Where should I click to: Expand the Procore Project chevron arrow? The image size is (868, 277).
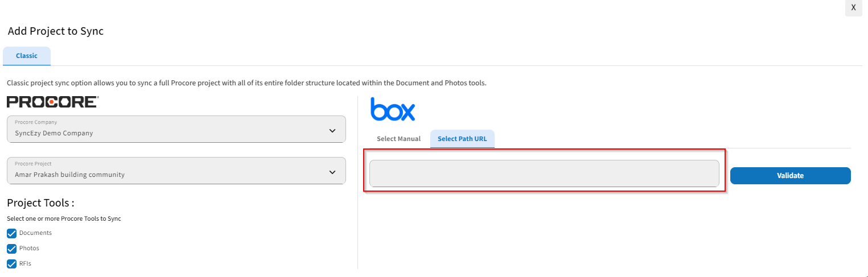click(332, 172)
